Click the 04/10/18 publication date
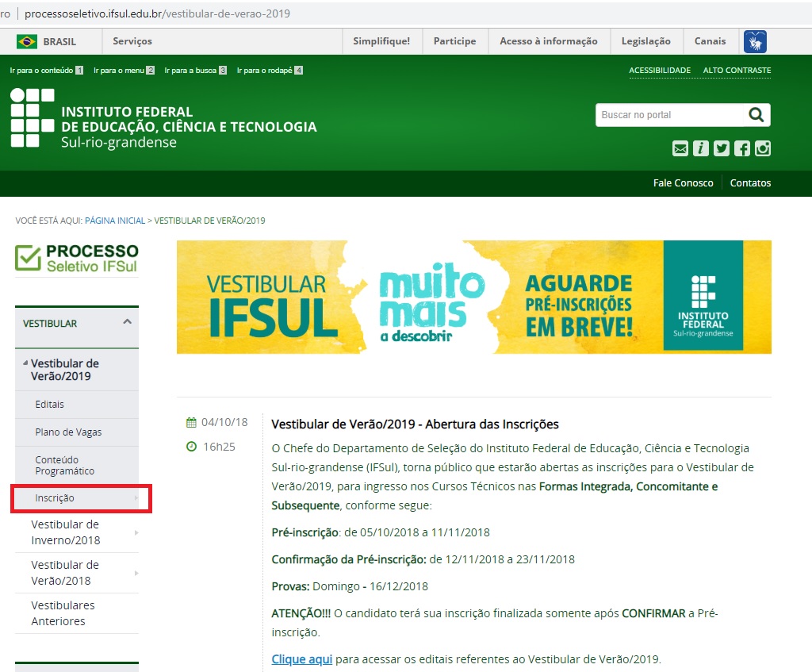 224,422
